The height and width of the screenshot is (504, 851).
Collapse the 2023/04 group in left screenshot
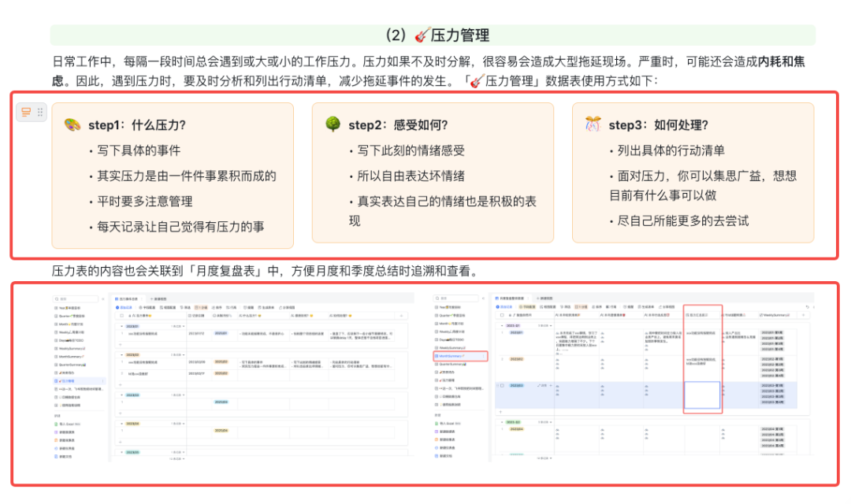121,424
